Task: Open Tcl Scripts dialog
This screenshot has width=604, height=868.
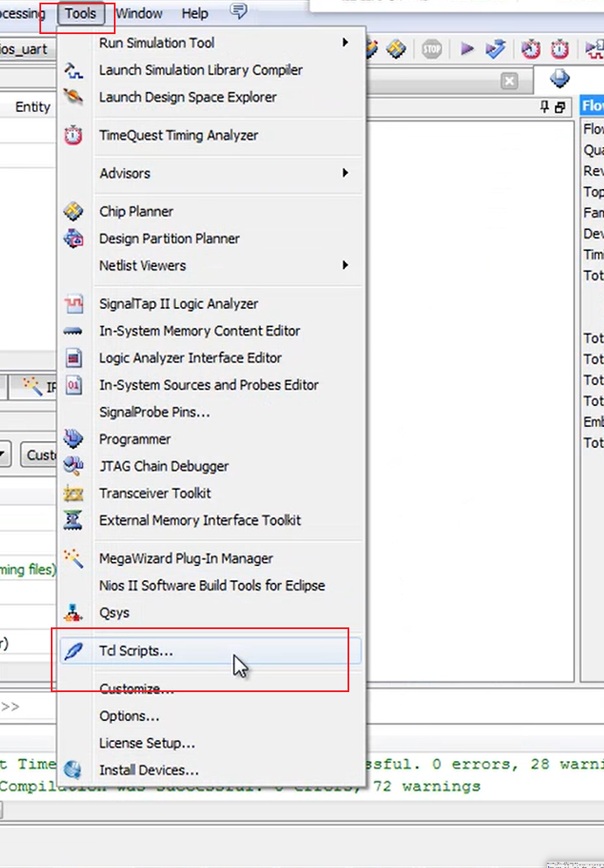Action: [x=211, y=651]
